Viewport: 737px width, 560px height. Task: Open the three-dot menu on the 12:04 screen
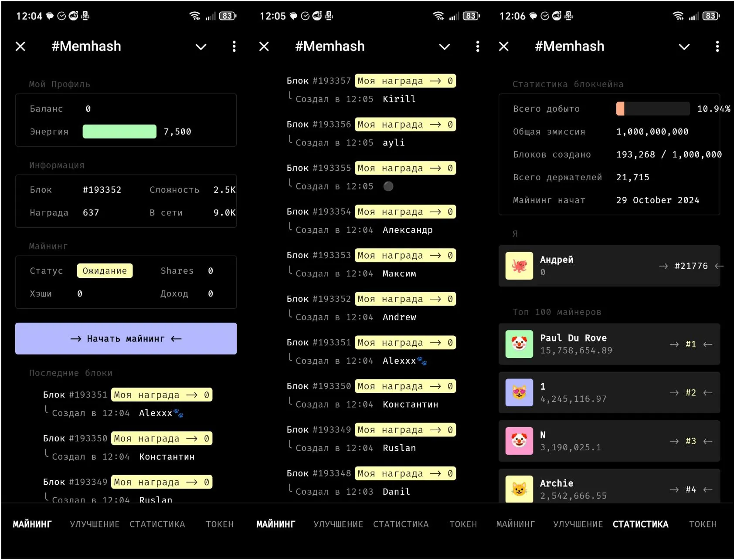(234, 47)
